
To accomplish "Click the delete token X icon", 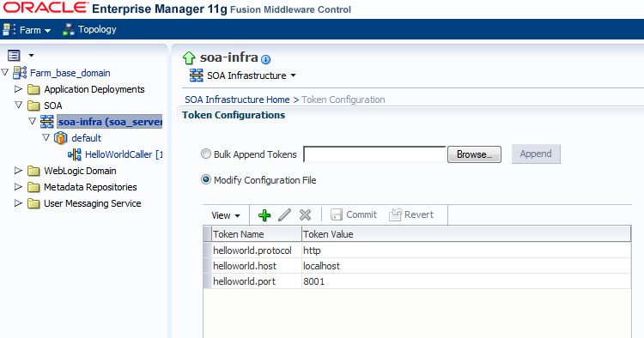I will (305, 214).
